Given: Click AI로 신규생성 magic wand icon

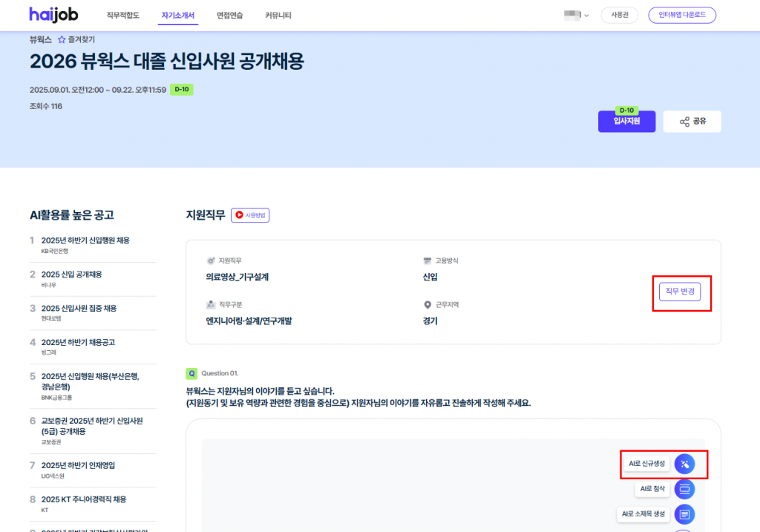Looking at the screenshot, I should [684, 464].
